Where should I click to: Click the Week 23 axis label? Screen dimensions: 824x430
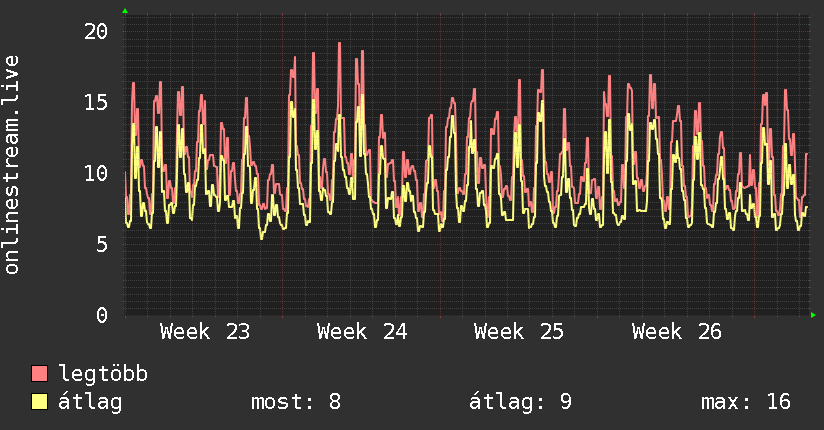(x=205, y=332)
